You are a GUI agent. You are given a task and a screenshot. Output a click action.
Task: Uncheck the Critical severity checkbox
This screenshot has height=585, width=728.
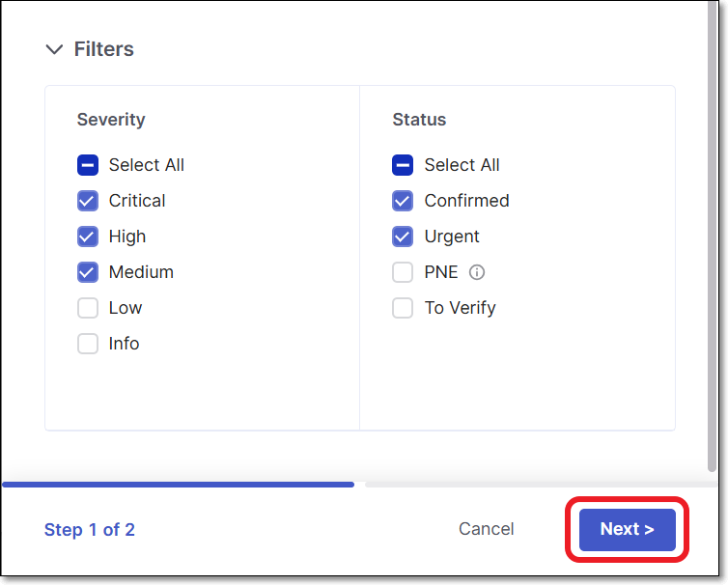click(88, 201)
